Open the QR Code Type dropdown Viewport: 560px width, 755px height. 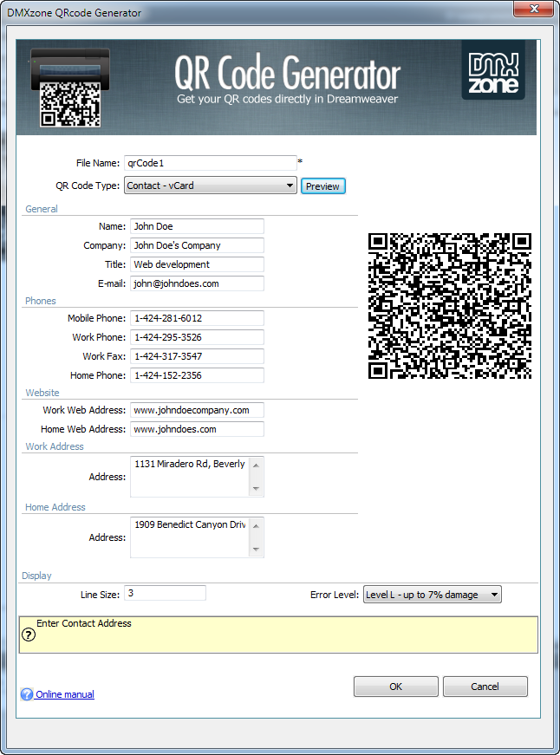[x=211, y=185]
